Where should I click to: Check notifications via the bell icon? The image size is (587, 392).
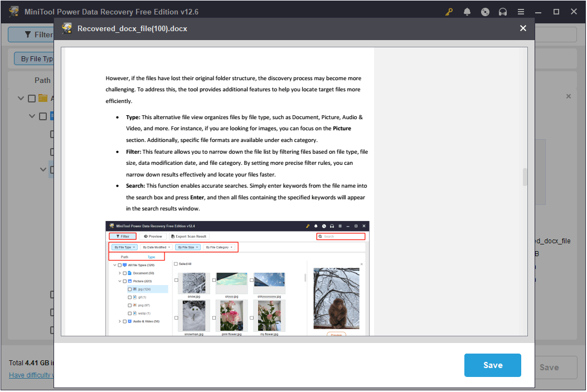(467, 11)
